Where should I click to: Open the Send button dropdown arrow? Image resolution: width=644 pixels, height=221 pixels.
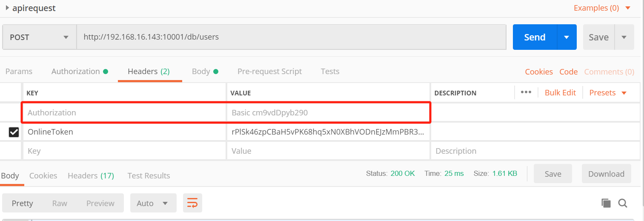567,37
